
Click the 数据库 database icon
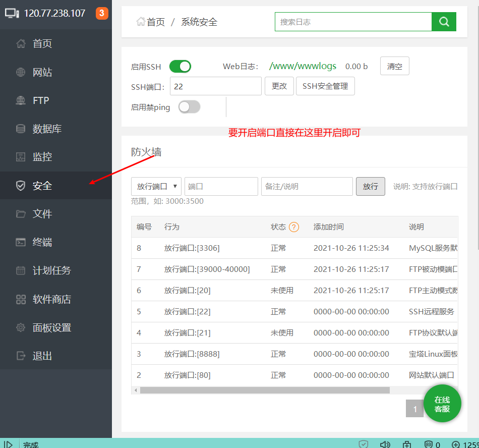tap(21, 129)
